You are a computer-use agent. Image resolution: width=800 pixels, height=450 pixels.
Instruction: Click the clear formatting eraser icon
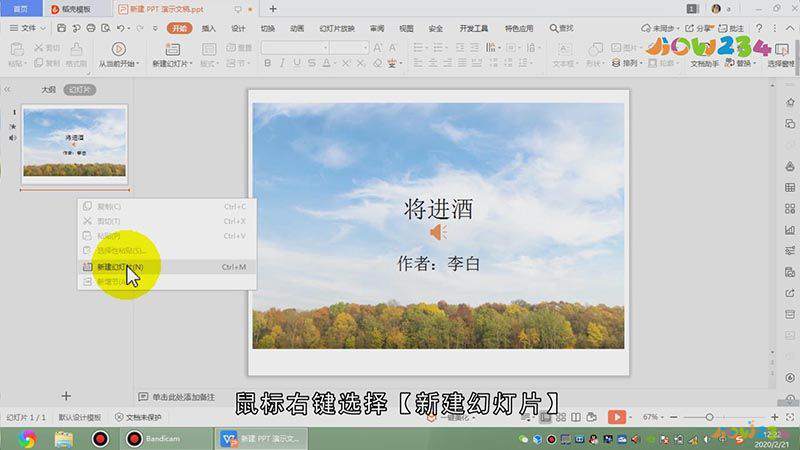[x=378, y=63]
